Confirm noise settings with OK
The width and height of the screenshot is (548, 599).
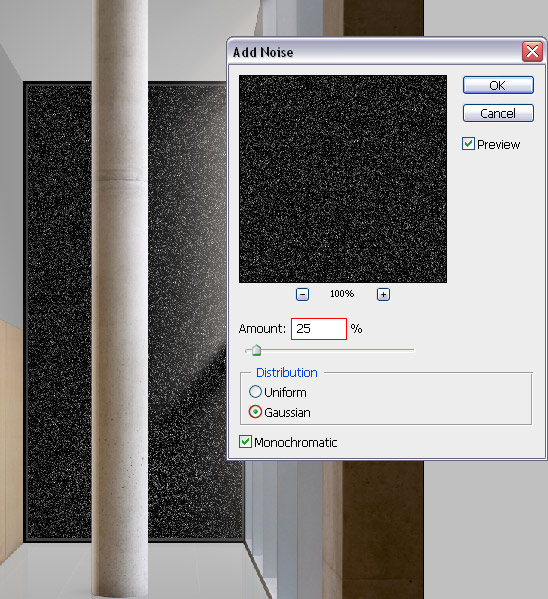click(498, 85)
